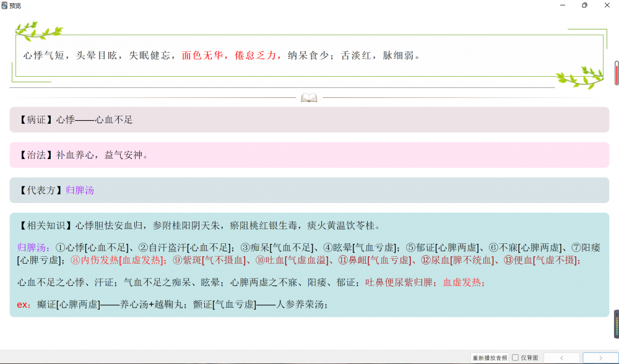Click text 心悸气短 in question box

44,56
